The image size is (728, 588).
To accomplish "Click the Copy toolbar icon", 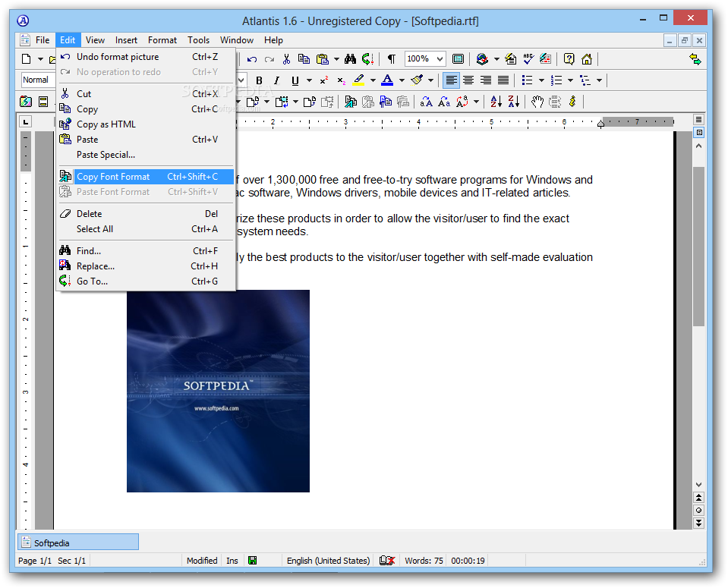I will click(304, 59).
